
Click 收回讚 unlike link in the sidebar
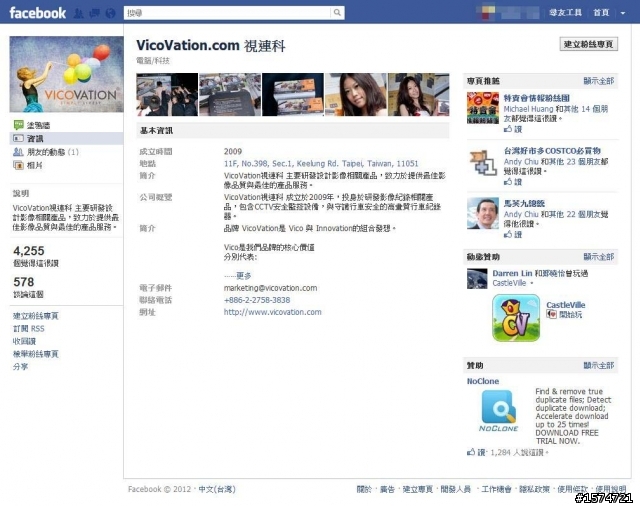[x=24, y=341]
